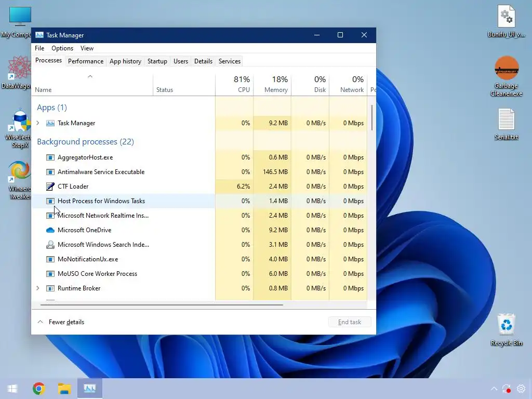
Task: Select the Task Manager app row icon
Action: coord(50,123)
